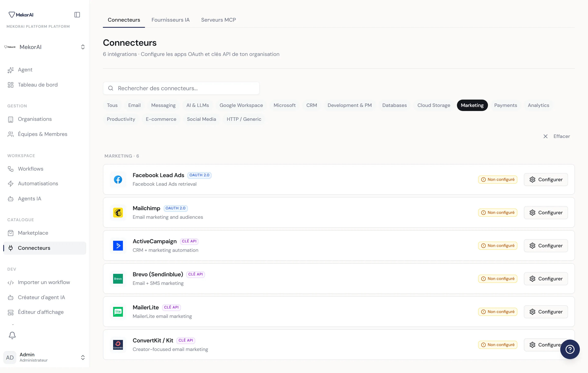Filter connectors by Messaging
This screenshot has height=373, width=588.
point(163,105)
